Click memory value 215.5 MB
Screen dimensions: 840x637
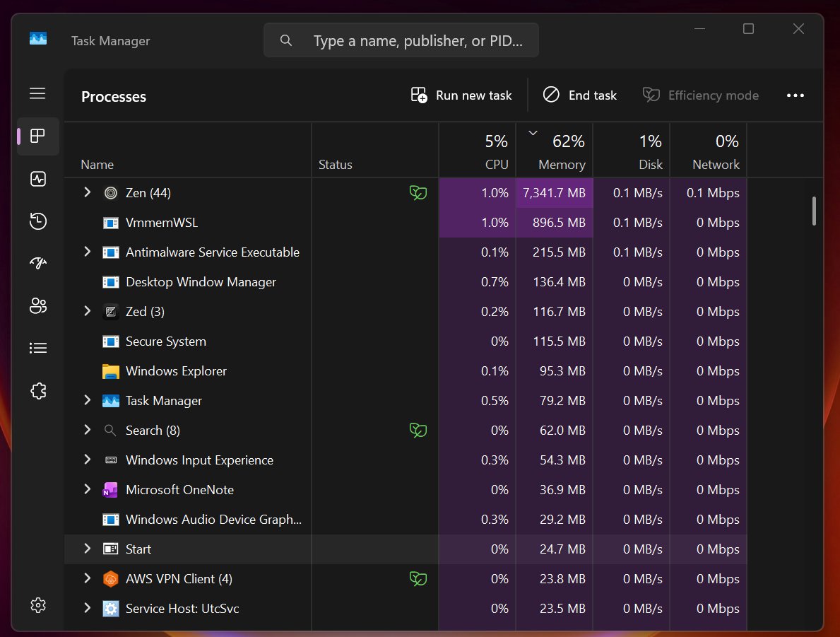point(559,252)
